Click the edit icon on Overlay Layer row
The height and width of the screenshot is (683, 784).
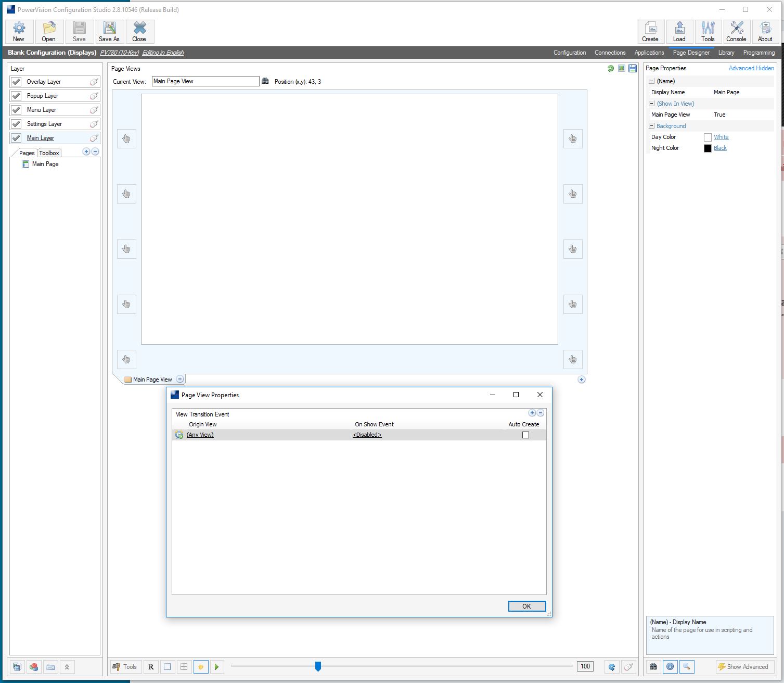click(94, 82)
